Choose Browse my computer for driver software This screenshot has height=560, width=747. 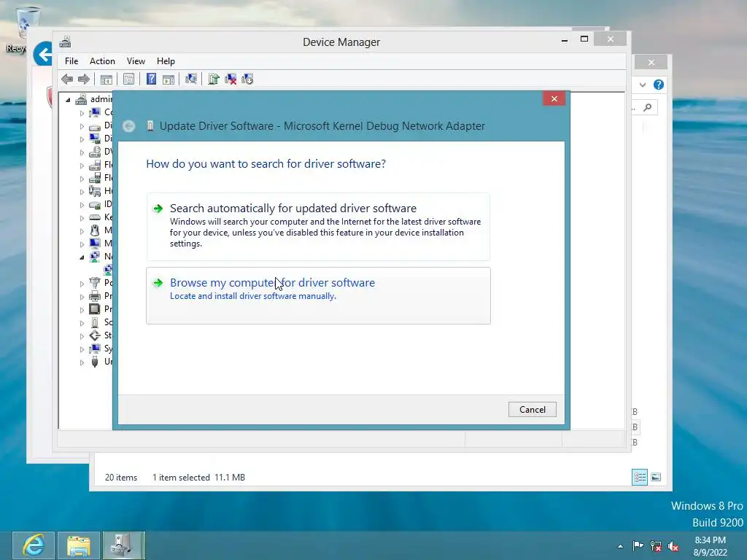pyautogui.click(x=318, y=296)
